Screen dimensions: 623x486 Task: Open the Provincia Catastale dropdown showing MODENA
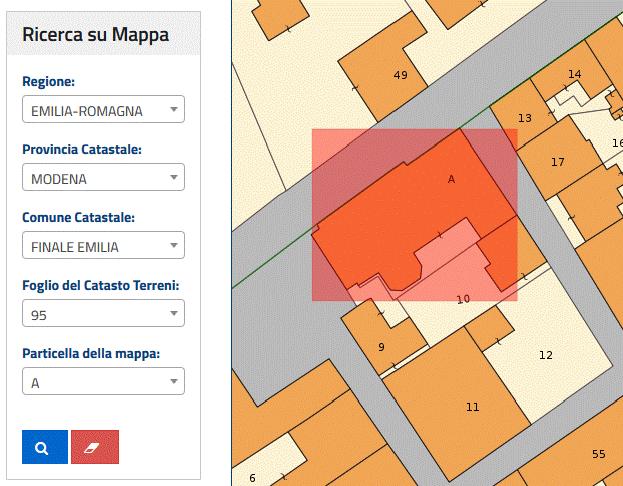[x=103, y=177]
